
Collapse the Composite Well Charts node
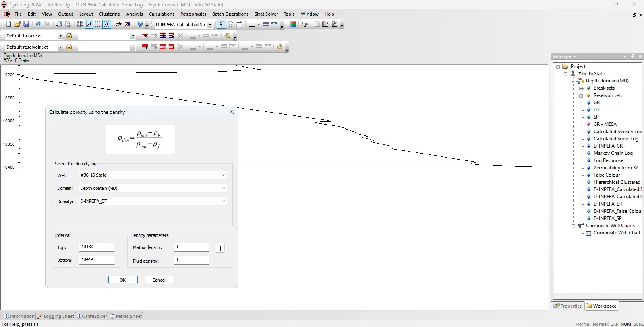[574, 226]
